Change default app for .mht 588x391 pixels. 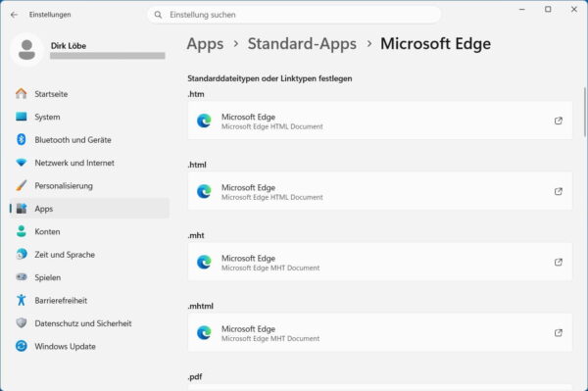pos(380,262)
